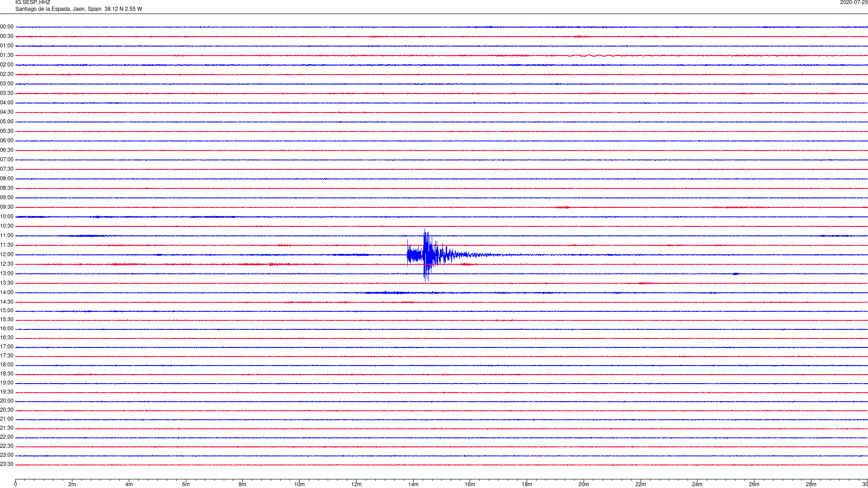Select the 17:00 time row label
Image resolution: width=868 pixels, height=488 pixels.
point(7,347)
